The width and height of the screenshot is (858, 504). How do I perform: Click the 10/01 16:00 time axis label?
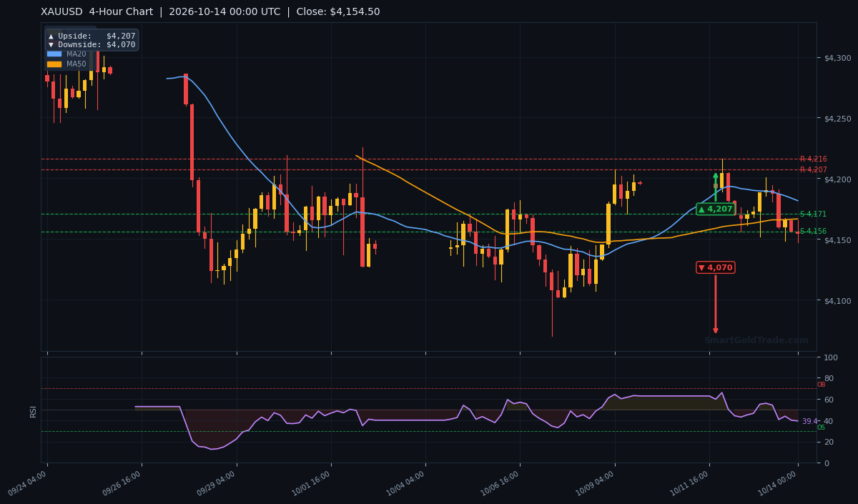click(312, 483)
